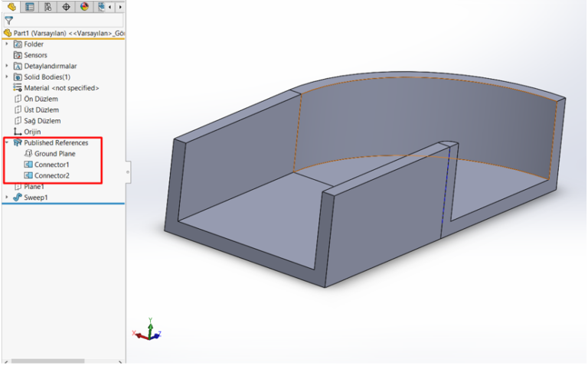Expand the Detaylandırmalar node

7,66
